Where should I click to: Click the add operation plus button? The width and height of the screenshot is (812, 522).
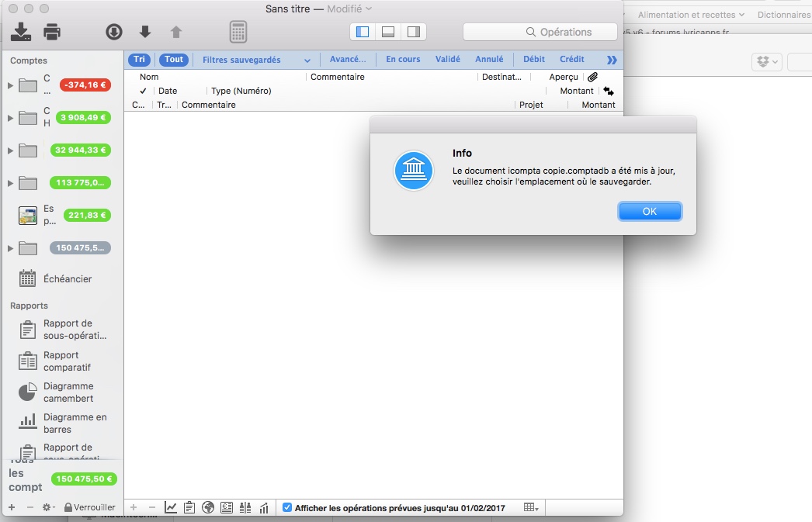point(134,507)
